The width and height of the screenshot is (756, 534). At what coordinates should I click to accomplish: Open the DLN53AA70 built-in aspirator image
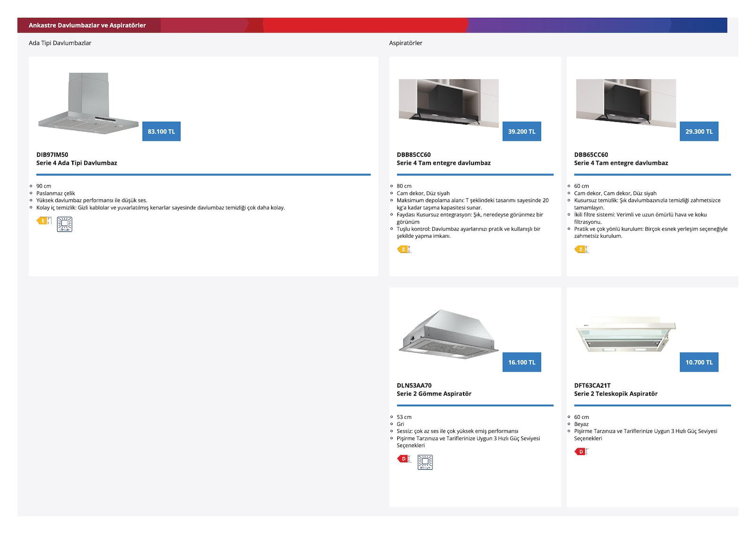[449, 334]
